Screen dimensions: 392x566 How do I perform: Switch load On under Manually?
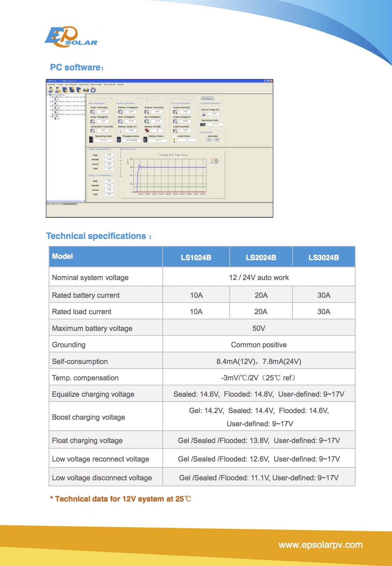pyautogui.click(x=209, y=140)
